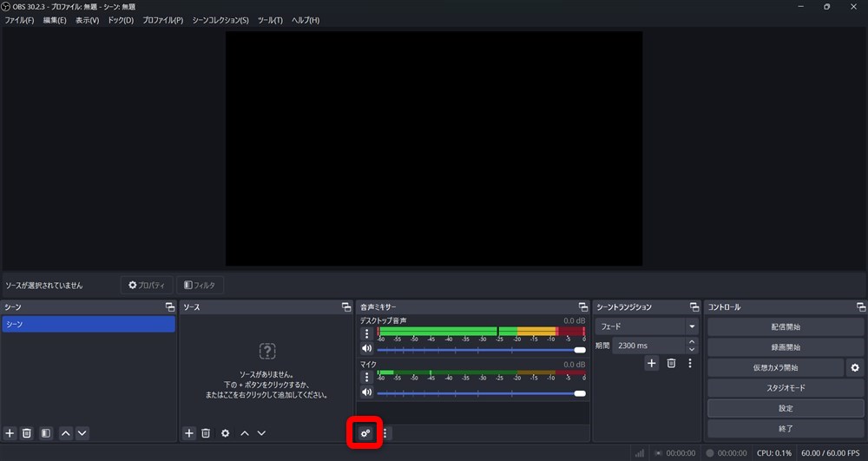Screen dimensions: 868x461
Task: Add a transition with plus icon
Action: (x=652, y=364)
